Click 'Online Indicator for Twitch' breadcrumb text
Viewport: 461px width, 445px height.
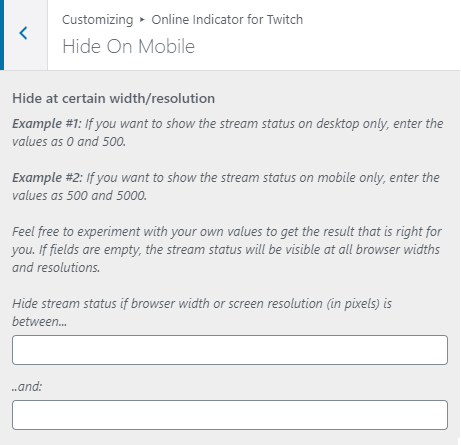[x=227, y=20]
